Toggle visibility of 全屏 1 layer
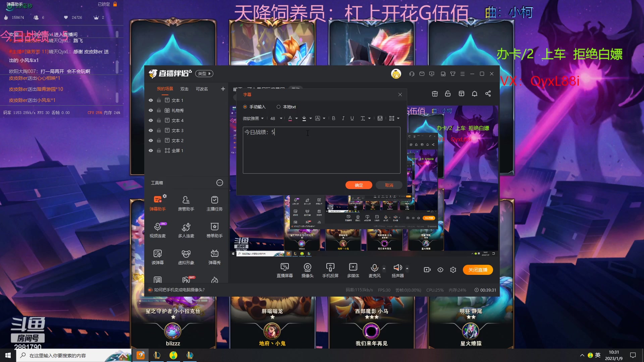Image resolution: width=644 pixels, height=362 pixels. (x=151, y=150)
